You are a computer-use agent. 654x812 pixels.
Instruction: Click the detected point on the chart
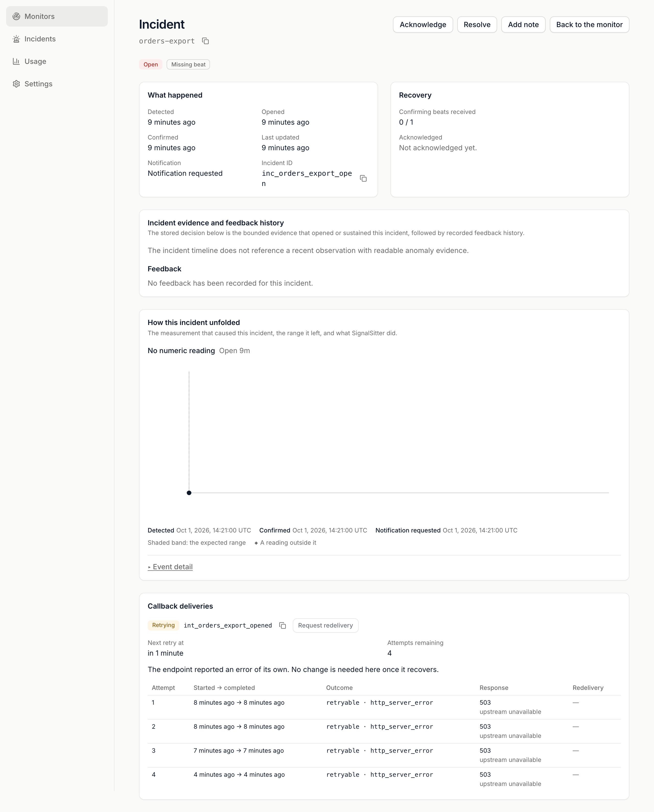189,493
